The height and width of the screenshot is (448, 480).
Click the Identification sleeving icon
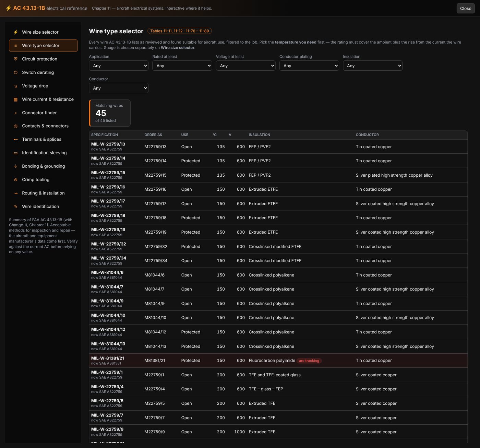pyautogui.click(x=15, y=153)
